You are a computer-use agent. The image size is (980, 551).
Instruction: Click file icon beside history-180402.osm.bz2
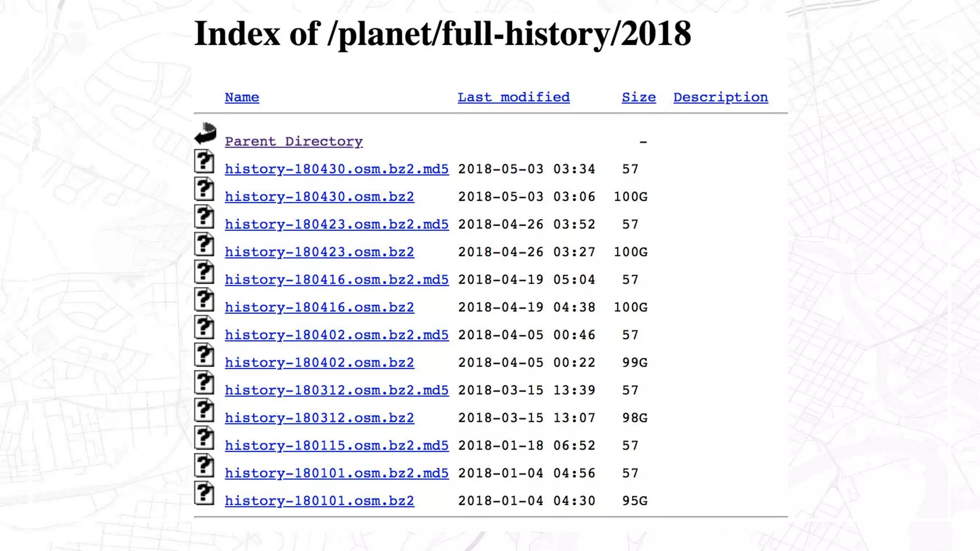coord(204,355)
